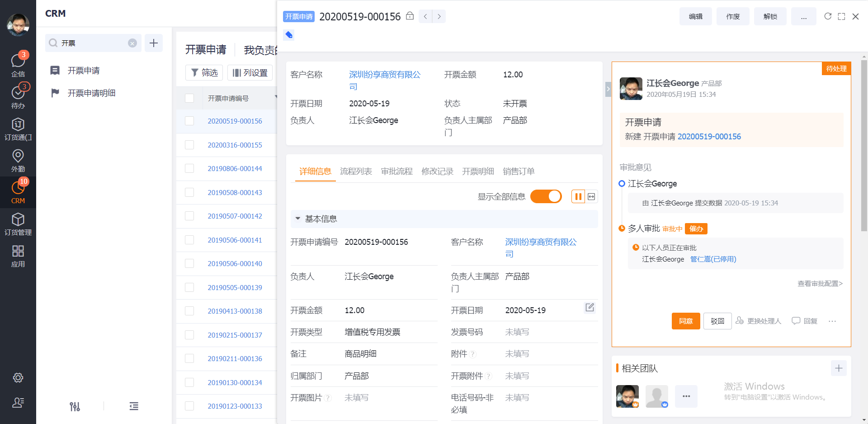
Task: Open the more actions ... button in header
Action: [804, 16]
